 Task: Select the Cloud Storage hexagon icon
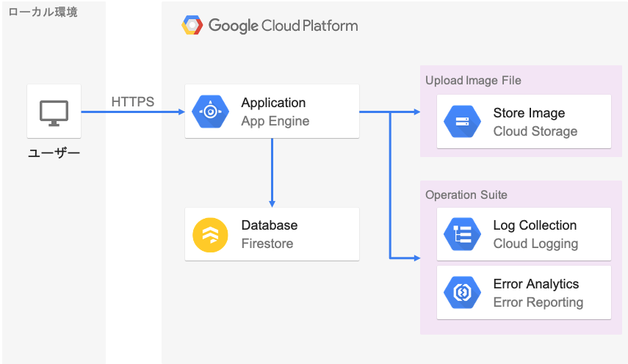[x=462, y=122]
